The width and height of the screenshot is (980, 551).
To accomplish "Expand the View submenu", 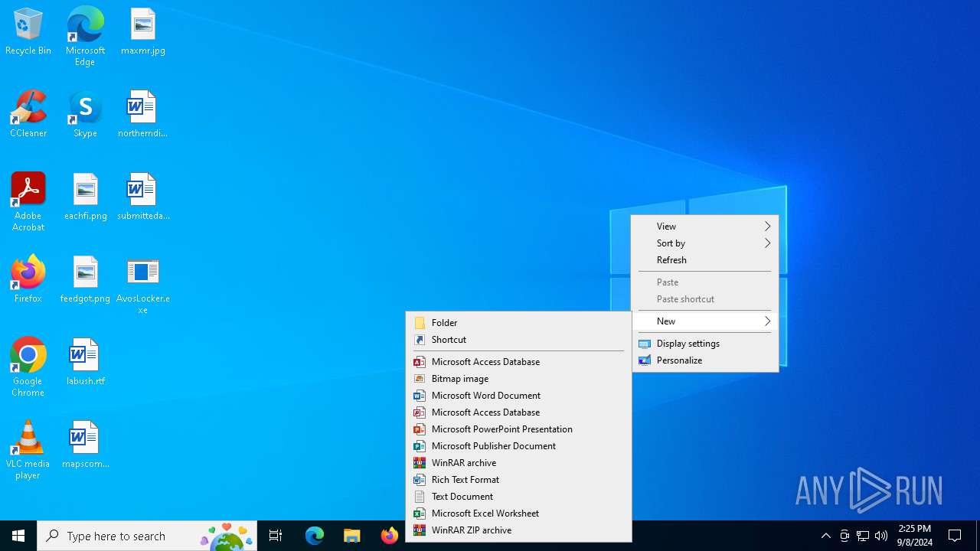I will (x=705, y=226).
